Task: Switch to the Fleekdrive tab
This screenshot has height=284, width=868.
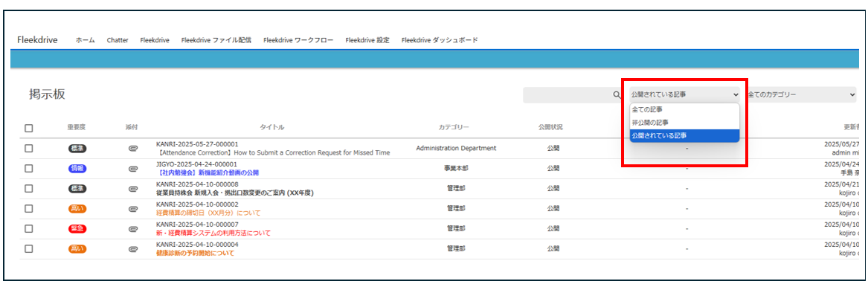Action: tap(155, 40)
